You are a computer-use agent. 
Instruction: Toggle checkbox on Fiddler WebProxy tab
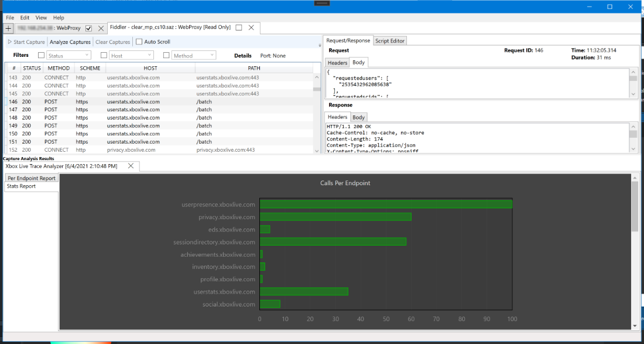coord(239,28)
